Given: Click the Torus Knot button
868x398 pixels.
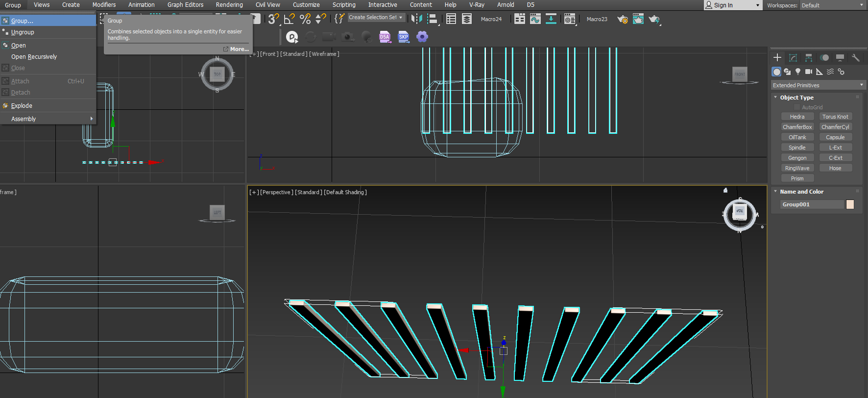Looking at the screenshot, I should tap(835, 117).
